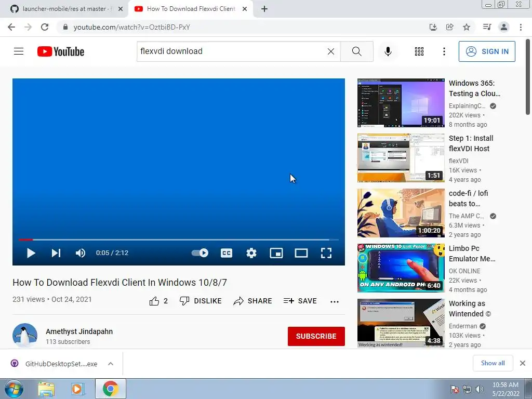Switch to launcher-mobile GitHub tab
532x399 pixels.
point(64,9)
